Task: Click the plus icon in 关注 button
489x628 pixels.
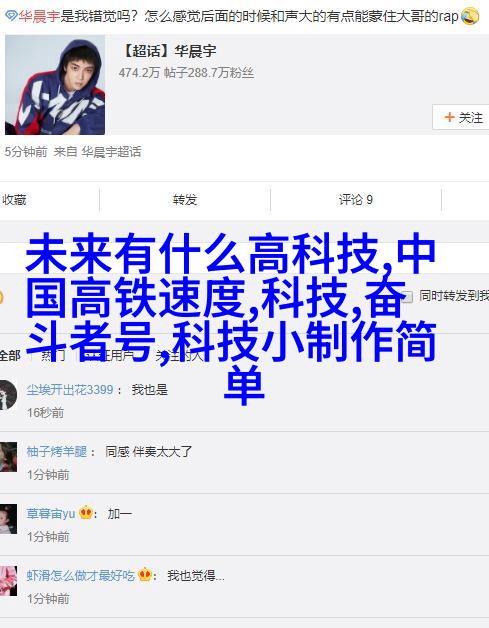Action: (449, 117)
